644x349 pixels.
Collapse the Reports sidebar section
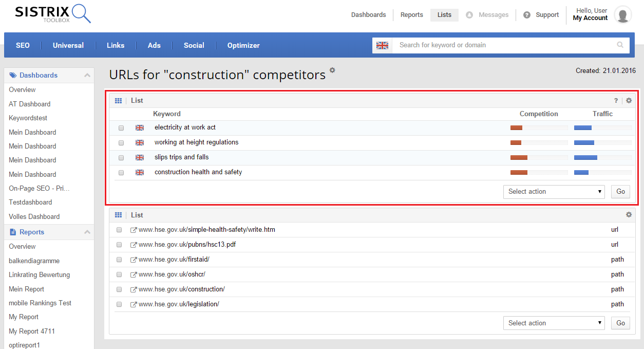[87, 232]
